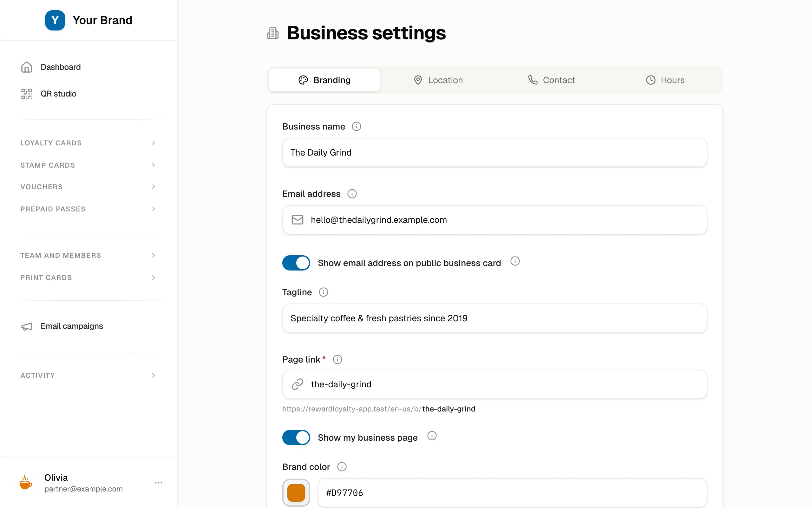Screen dimensions: 812x508
Task: Click the Business settings heading
Action: point(366,33)
